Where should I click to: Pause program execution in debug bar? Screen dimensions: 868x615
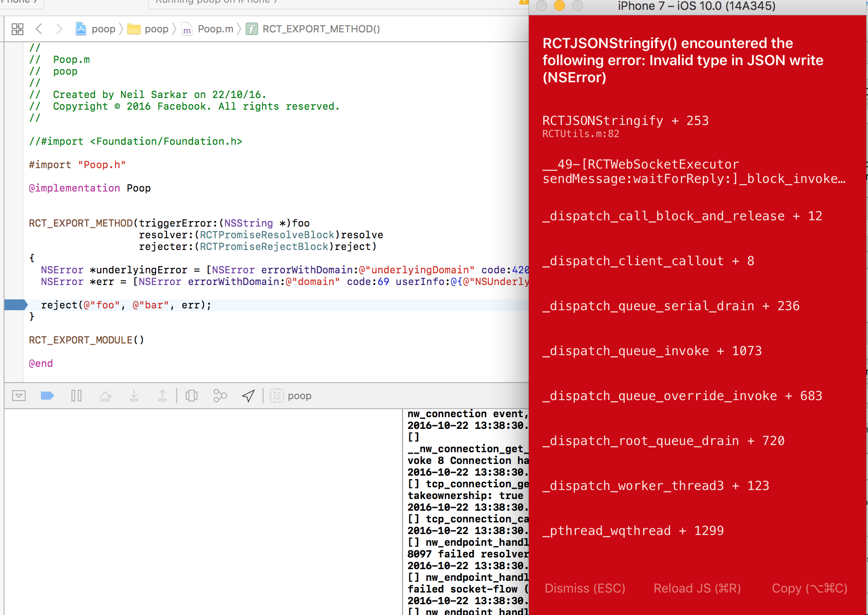click(x=76, y=396)
